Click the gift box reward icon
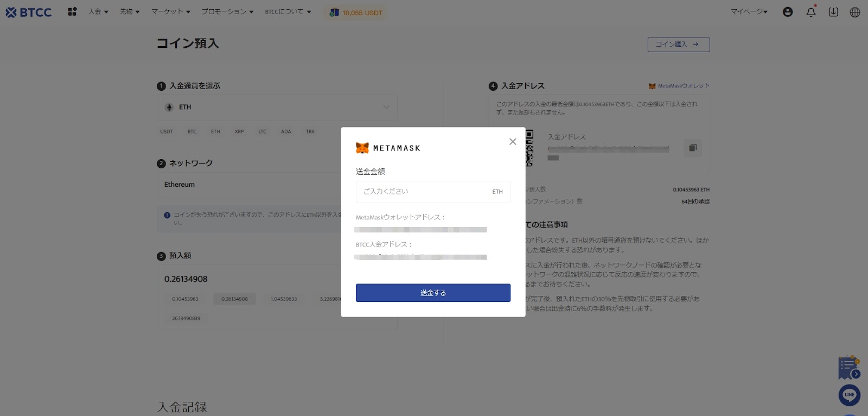 (334, 12)
